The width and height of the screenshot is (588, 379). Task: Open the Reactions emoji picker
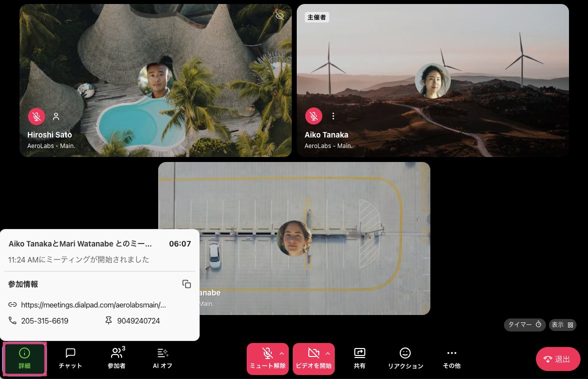405,358
